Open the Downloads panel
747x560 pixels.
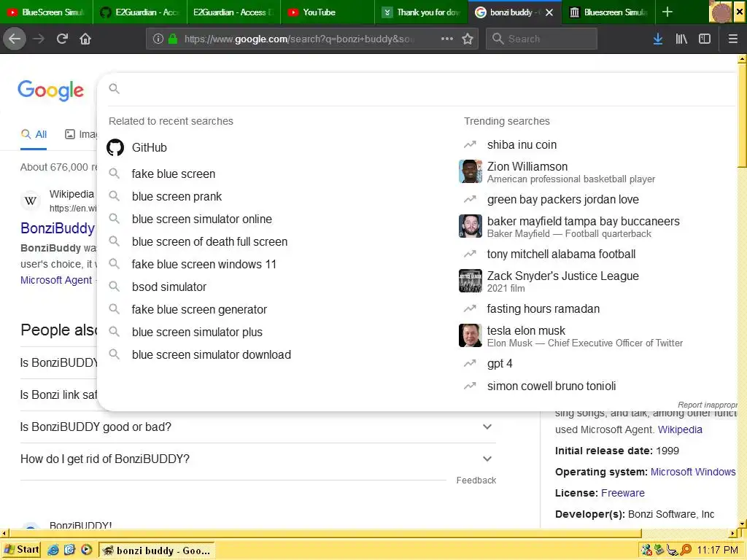coord(657,39)
